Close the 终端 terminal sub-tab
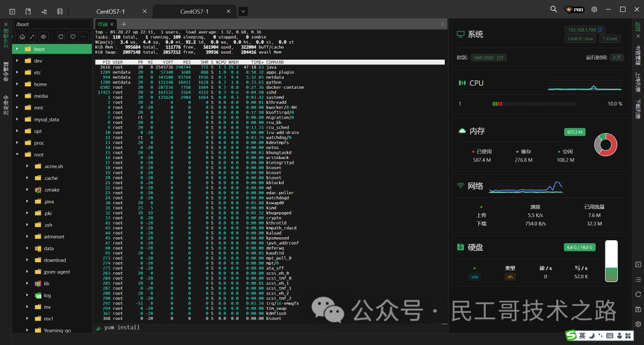The width and height of the screenshot is (644, 345). tap(112, 24)
